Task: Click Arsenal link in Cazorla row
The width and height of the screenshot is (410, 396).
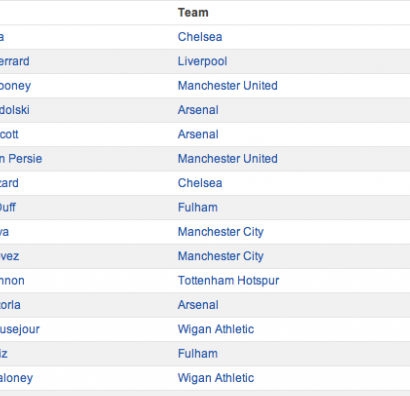Action: pyautogui.click(x=198, y=305)
